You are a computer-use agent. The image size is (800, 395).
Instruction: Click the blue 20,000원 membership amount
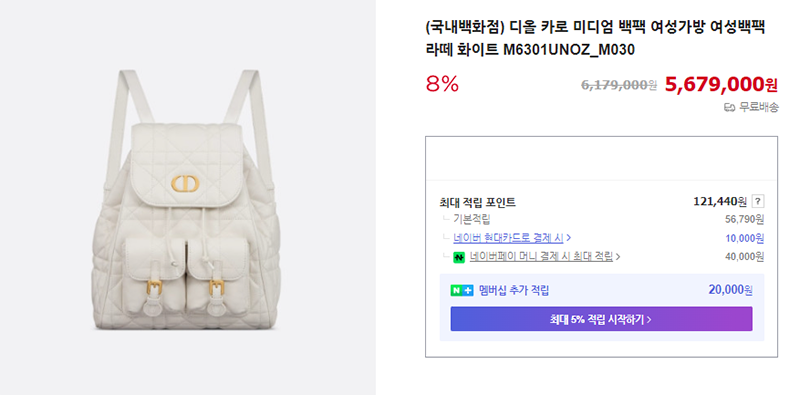point(730,290)
